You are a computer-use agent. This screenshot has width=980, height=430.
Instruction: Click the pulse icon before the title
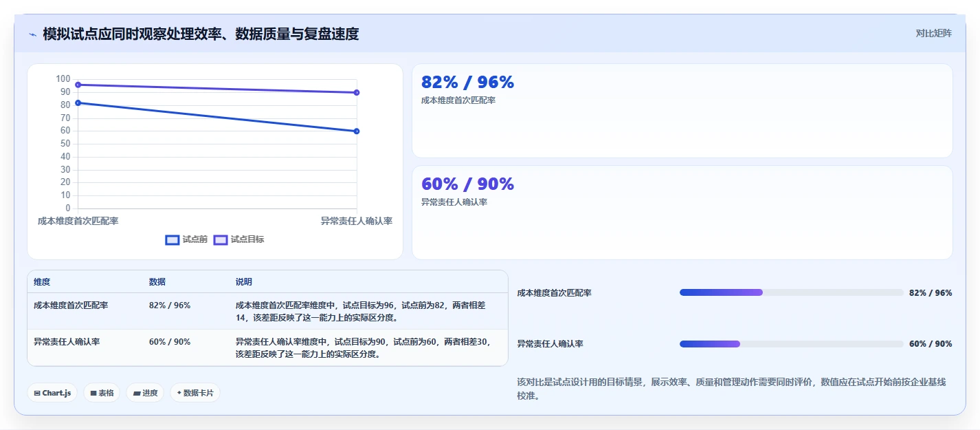click(x=32, y=34)
